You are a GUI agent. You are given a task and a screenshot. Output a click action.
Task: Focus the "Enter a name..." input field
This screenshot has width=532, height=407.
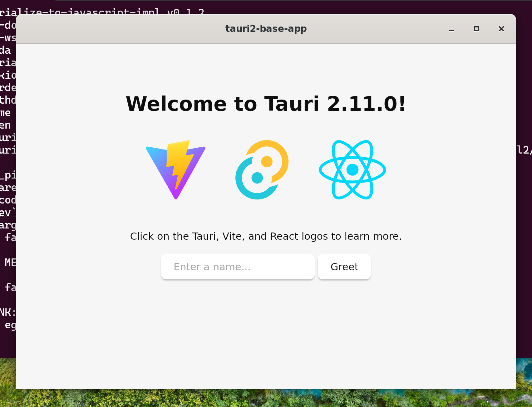tap(238, 267)
